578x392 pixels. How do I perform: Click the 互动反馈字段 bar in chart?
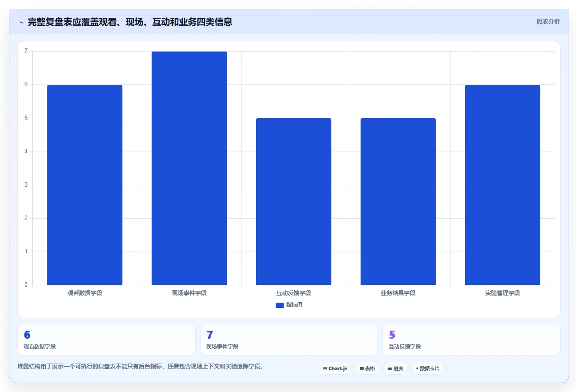coord(293,201)
